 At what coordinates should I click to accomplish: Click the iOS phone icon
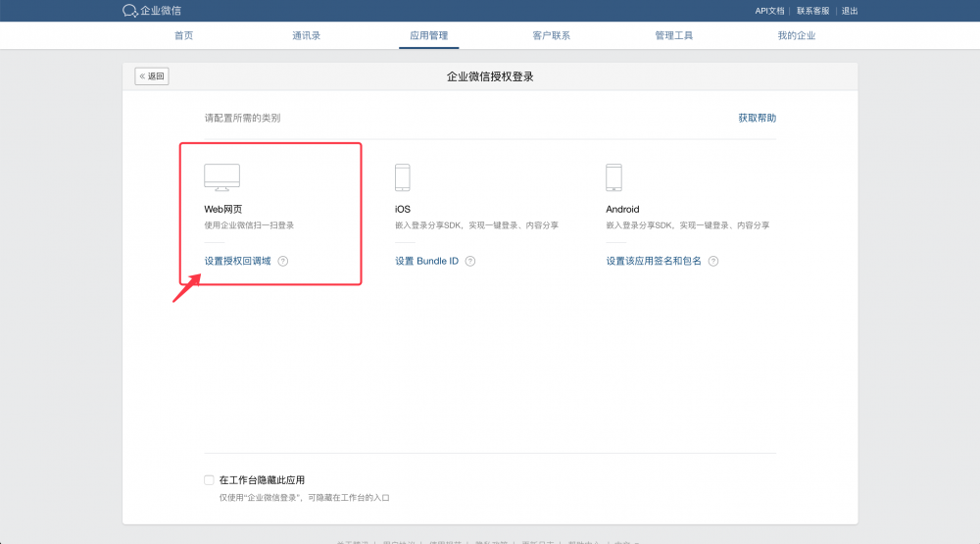coord(403,177)
